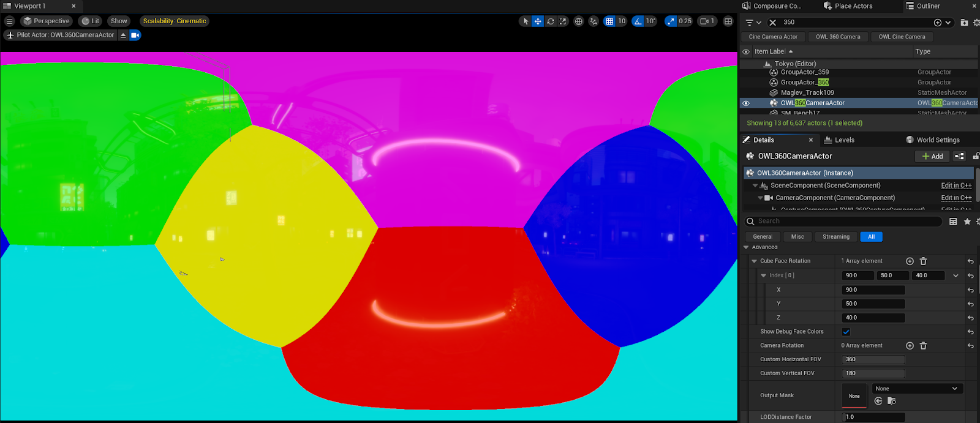Hide OWL360CameraActor using its eye icon
This screenshot has width=980, height=423.
746,103
